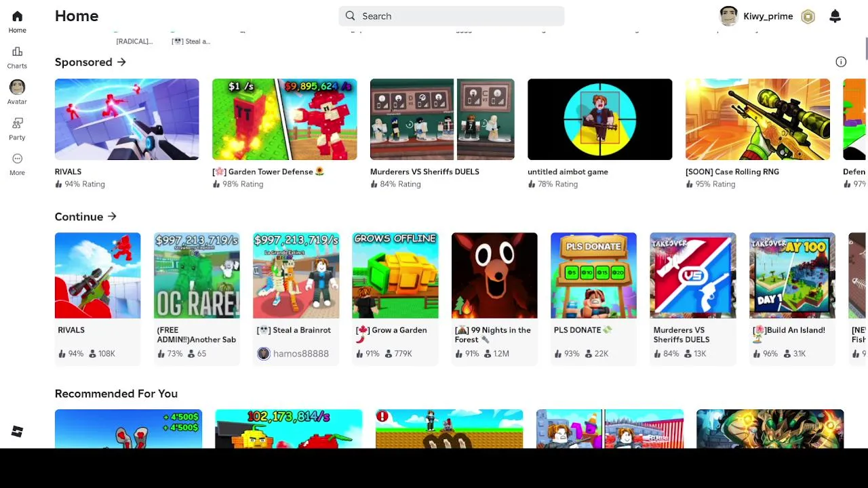Open Recommended game showing 102,173,814/s

[288, 428]
